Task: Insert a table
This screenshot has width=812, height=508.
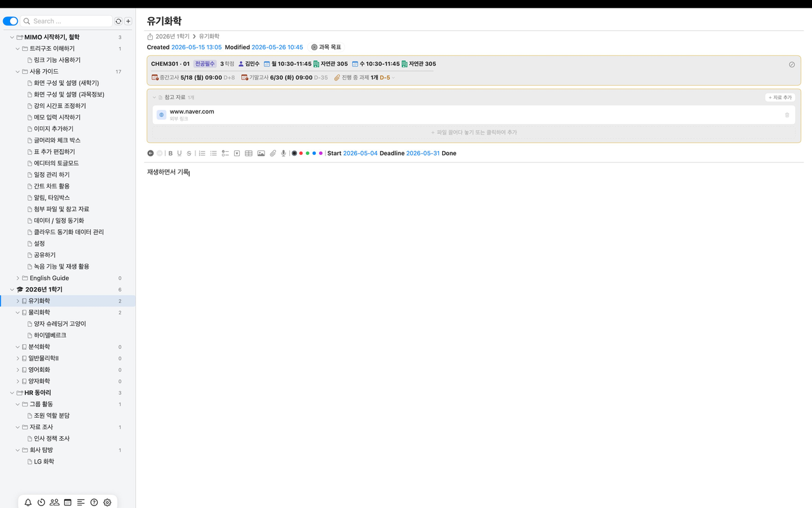Action: click(249, 153)
